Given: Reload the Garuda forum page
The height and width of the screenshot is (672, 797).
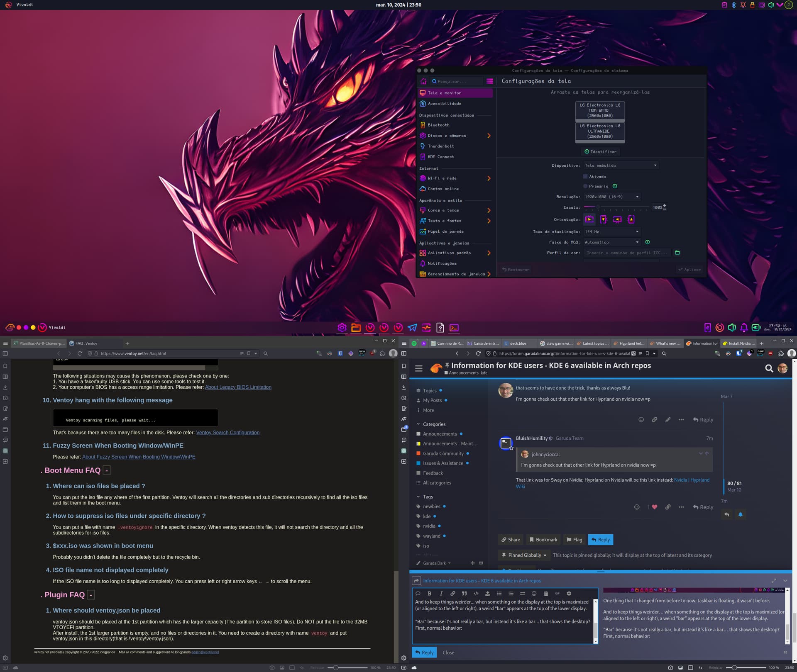Looking at the screenshot, I should 478,353.
